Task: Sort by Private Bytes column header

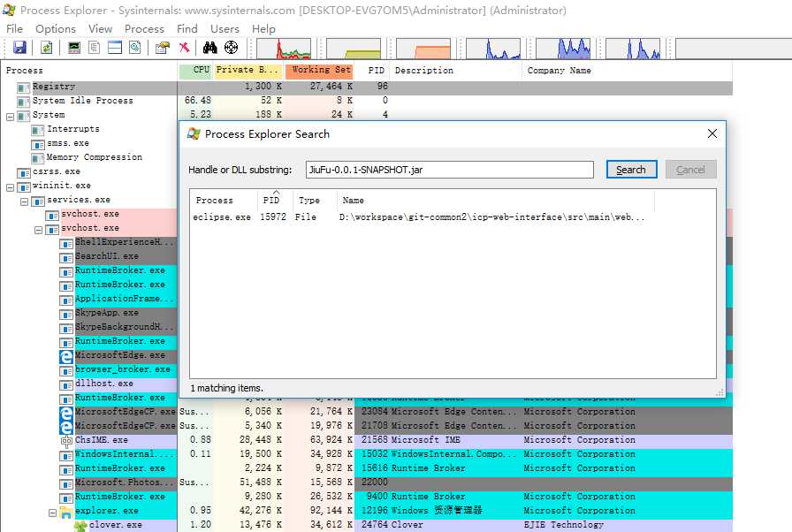Action: click(x=247, y=70)
